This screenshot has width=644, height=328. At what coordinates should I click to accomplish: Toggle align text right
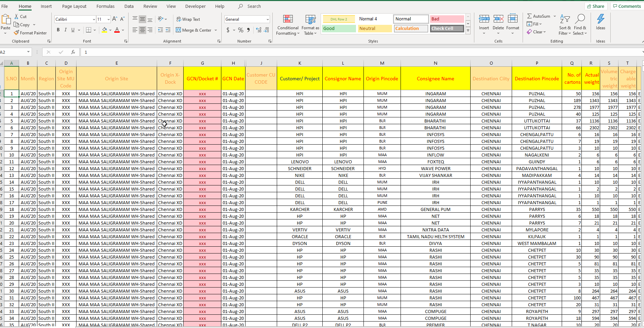(x=150, y=30)
